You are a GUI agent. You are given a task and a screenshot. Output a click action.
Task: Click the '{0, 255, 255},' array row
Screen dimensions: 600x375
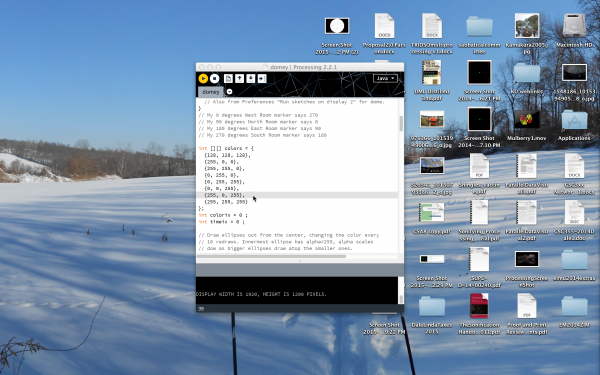224,182
